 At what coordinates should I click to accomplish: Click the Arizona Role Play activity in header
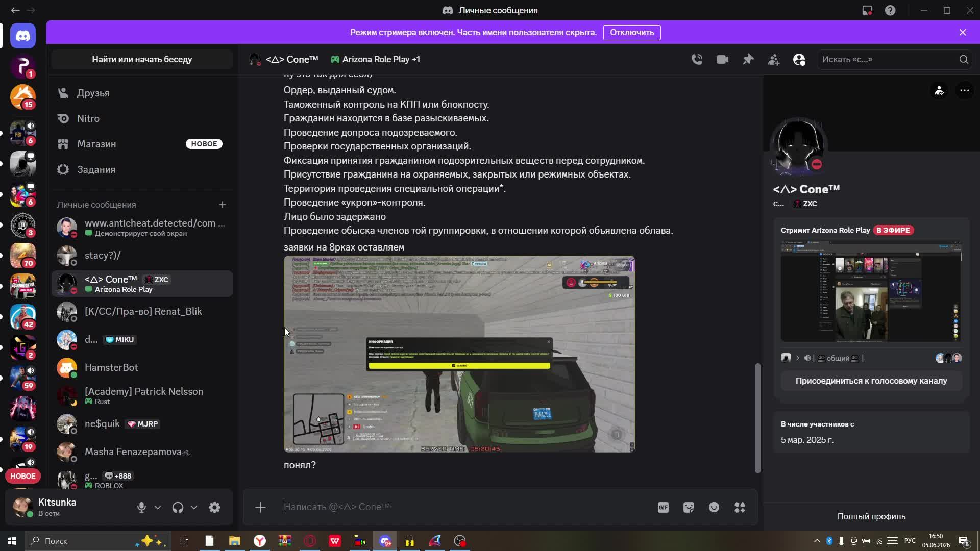tap(376, 59)
